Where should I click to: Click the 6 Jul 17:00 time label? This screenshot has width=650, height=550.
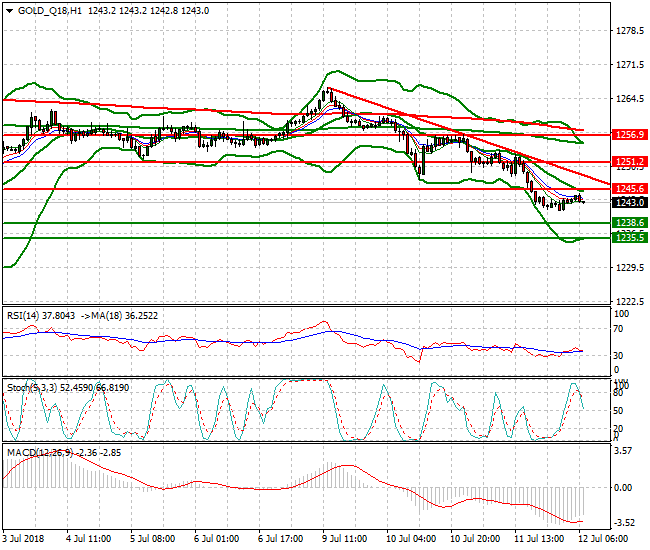coord(281,539)
